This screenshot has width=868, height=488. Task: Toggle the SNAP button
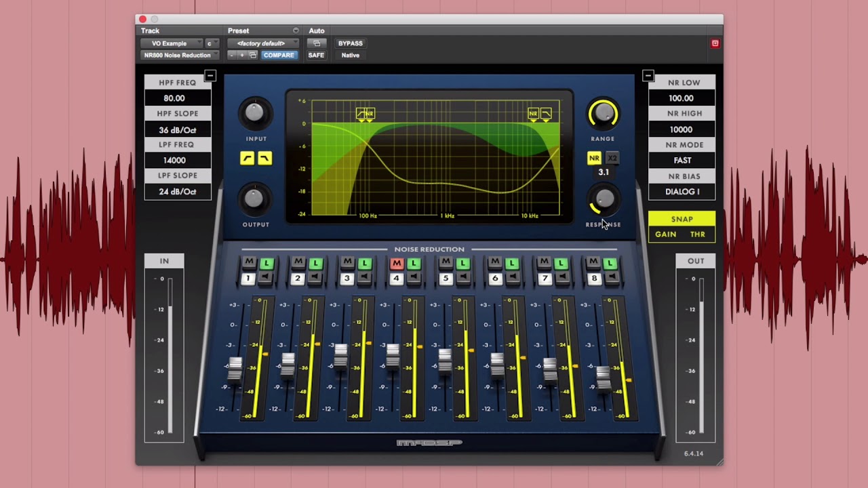click(682, 219)
